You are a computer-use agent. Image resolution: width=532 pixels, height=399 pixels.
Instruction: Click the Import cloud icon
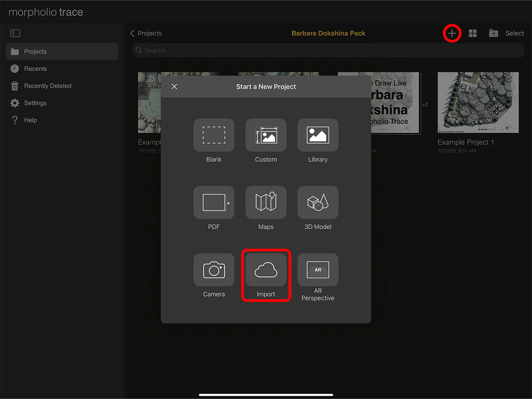(266, 270)
